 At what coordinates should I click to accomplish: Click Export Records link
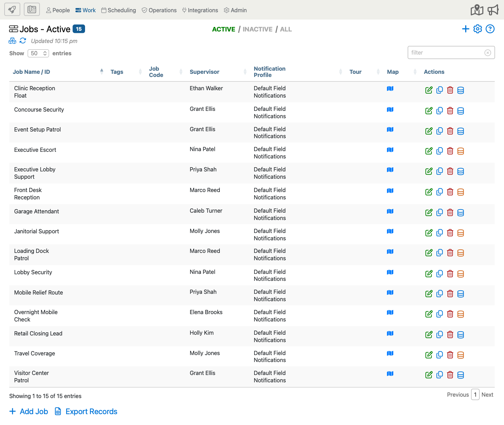86,411
